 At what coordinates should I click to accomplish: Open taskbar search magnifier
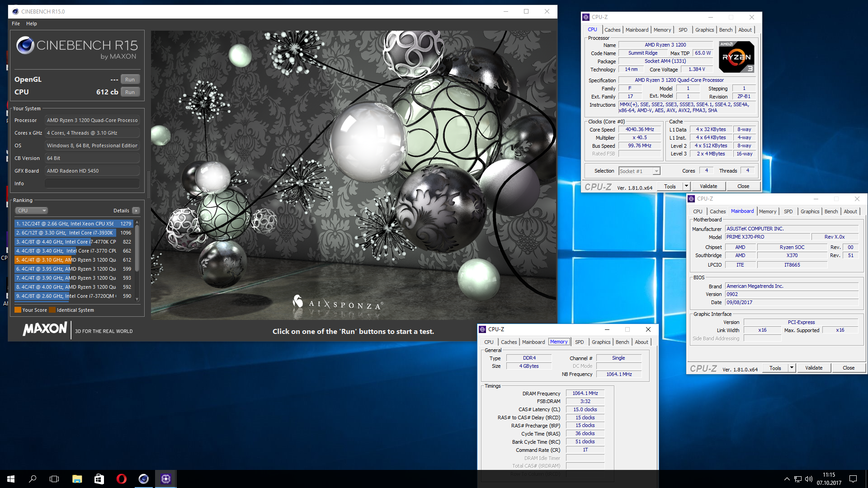(x=33, y=479)
